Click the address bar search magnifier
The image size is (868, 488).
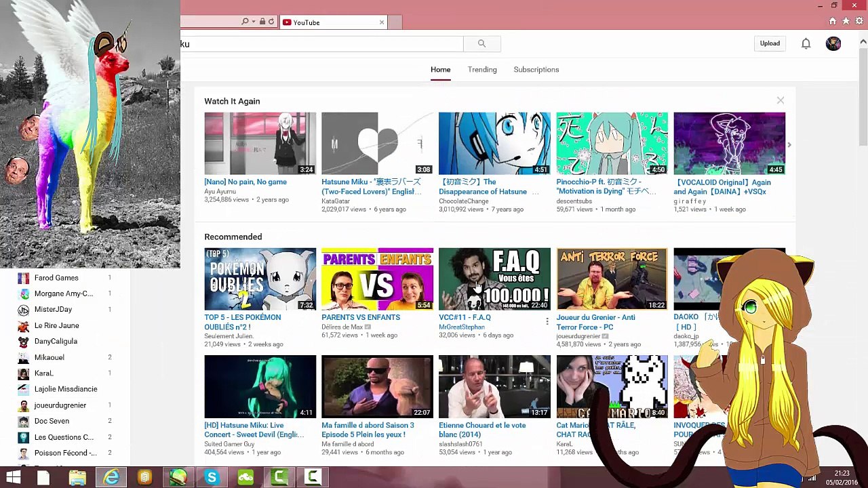pos(245,22)
